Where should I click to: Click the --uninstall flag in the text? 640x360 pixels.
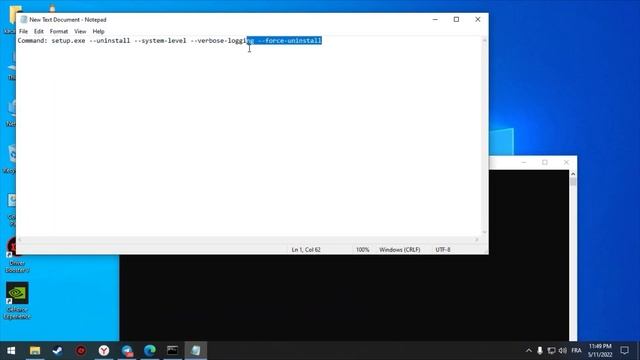tap(109, 40)
